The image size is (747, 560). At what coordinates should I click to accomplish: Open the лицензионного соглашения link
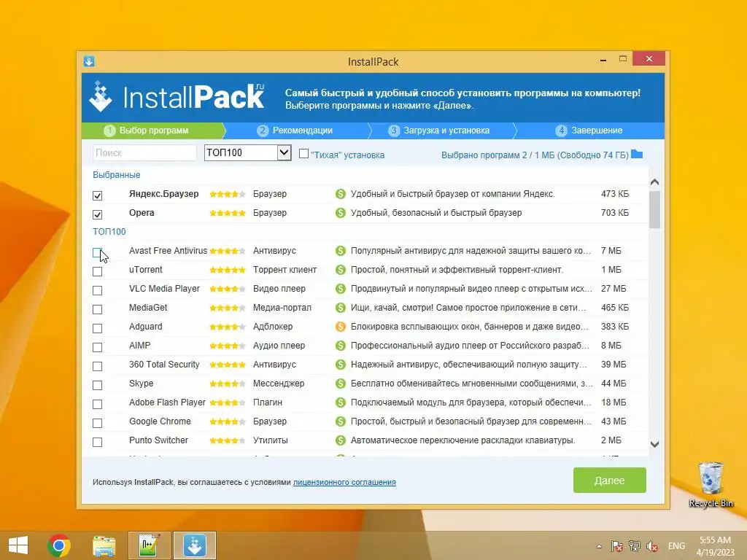coord(344,482)
